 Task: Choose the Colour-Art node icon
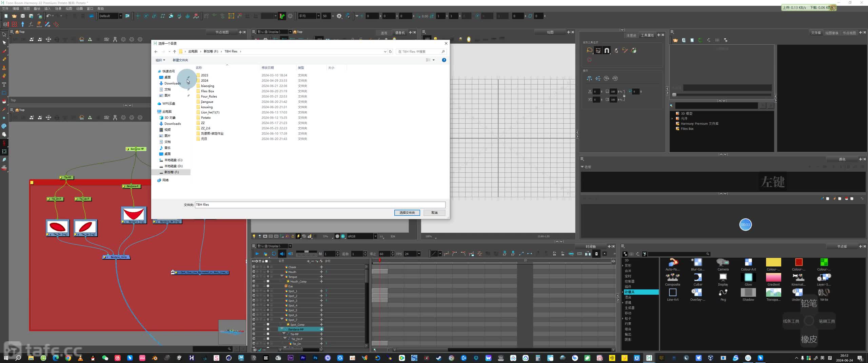point(748,262)
